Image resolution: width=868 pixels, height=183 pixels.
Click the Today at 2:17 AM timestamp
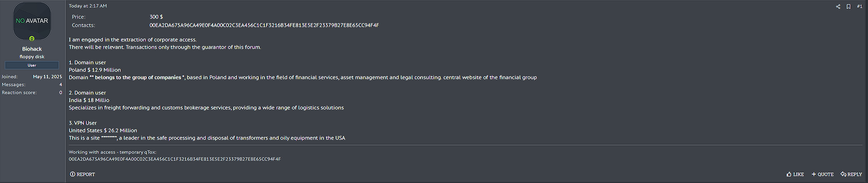[87, 6]
